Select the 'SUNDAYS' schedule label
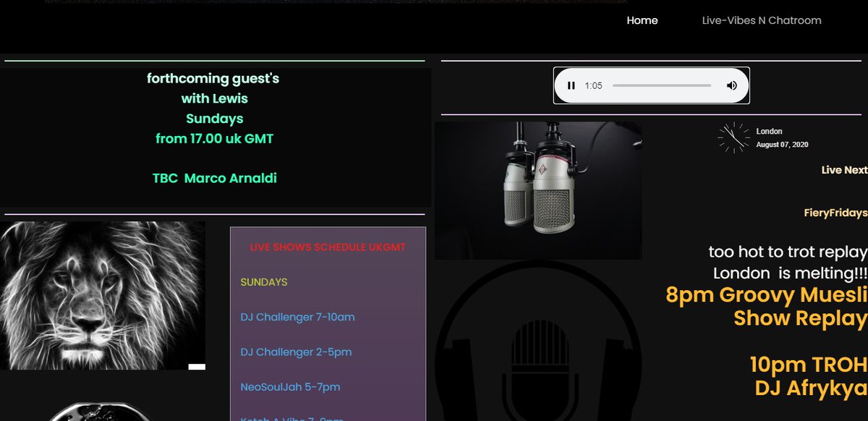868x421 pixels. click(x=264, y=281)
